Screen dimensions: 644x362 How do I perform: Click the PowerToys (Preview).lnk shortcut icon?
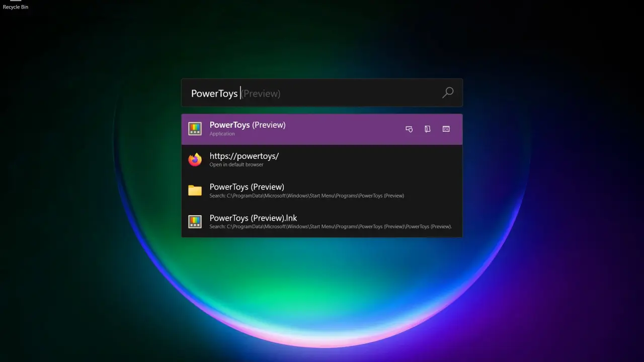195,222
